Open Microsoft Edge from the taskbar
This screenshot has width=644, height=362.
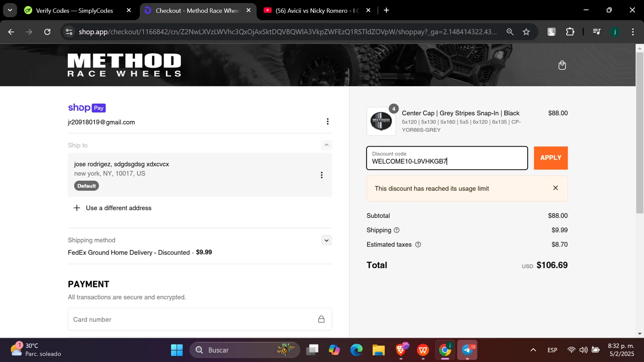(356, 350)
